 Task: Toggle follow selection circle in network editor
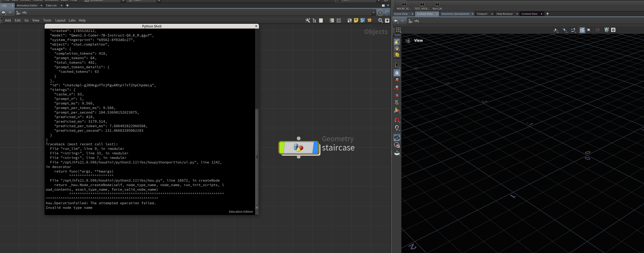[x=387, y=12]
